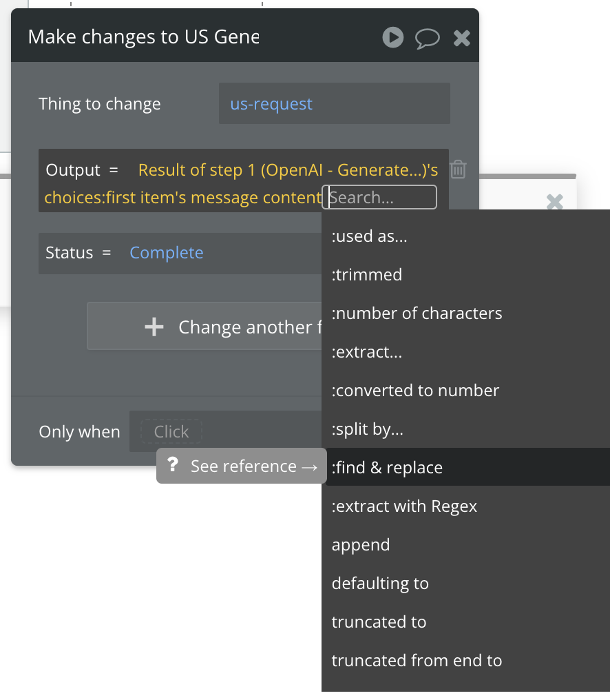Click the question mark reference icon
The image size is (610, 700).
(x=173, y=466)
